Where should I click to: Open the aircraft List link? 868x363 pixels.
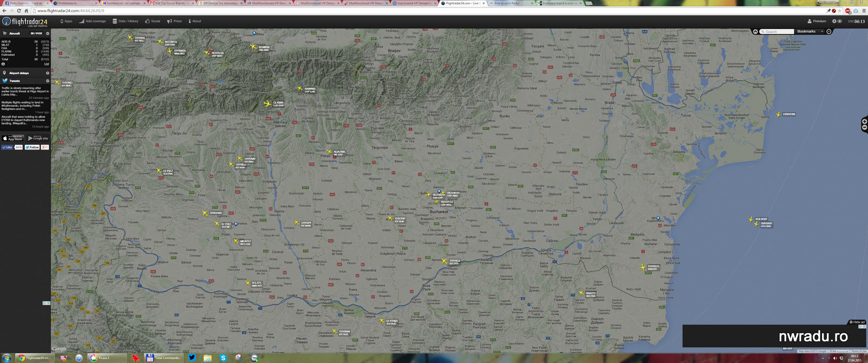pos(46,64)
